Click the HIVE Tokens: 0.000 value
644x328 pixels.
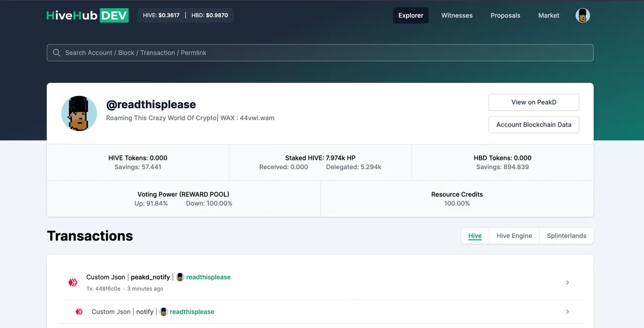(138, 158)
